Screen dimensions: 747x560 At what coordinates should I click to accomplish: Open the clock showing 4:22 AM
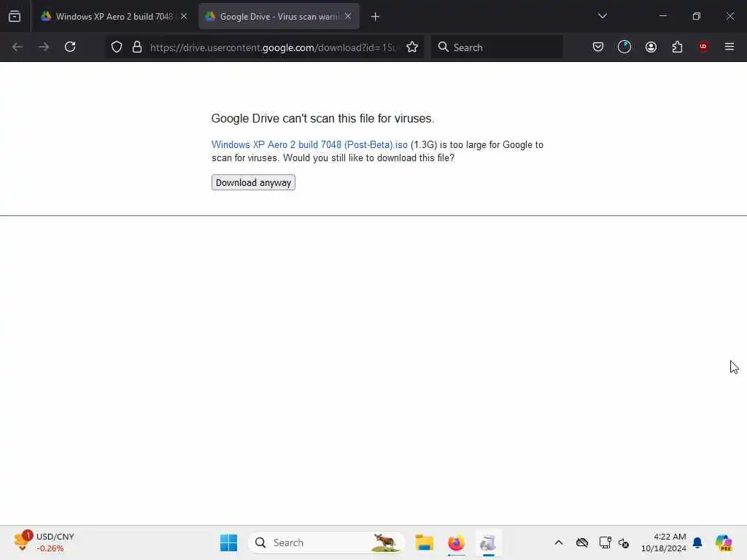tap(664, 542)
